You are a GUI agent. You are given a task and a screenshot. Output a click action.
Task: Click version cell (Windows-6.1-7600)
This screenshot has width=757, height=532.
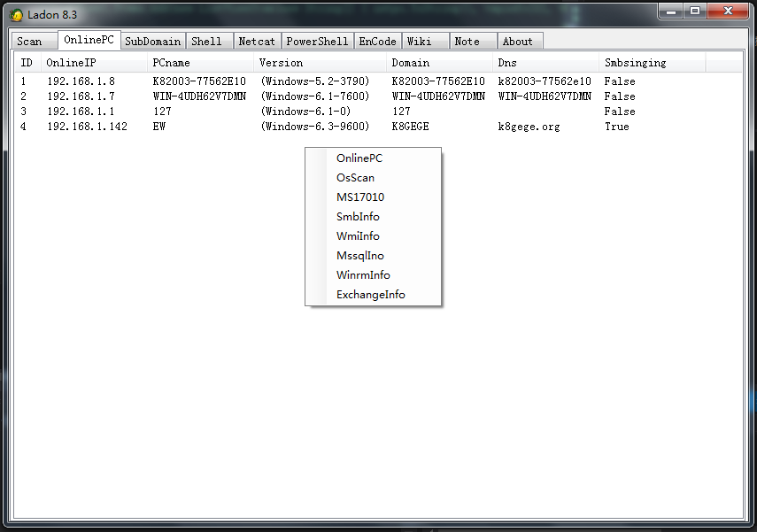coord(315,96)
